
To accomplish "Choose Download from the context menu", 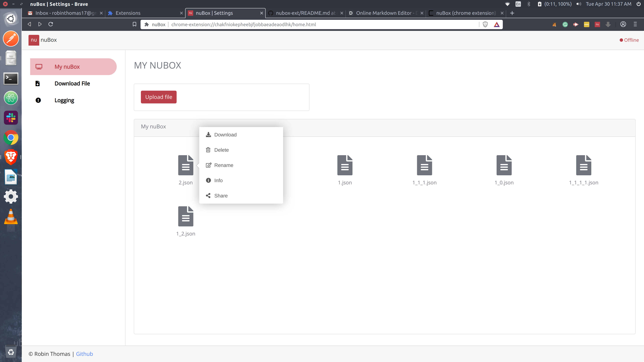I will 225,135.
